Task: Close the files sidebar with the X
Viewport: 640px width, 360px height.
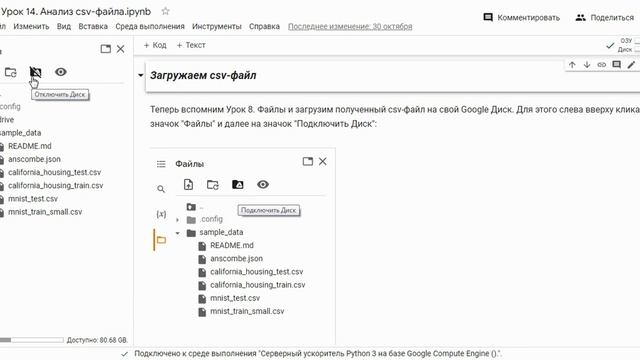Action: click(x=120, y=49)
